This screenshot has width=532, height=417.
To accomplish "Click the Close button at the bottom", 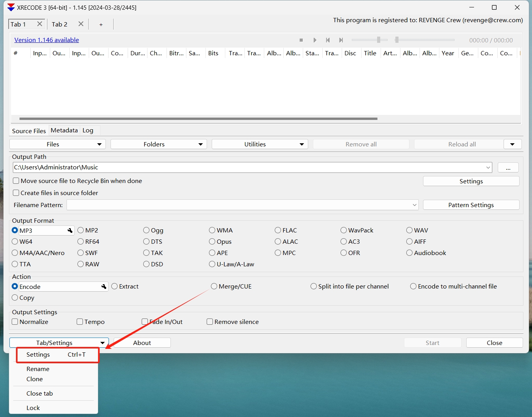I will point(495,343).
